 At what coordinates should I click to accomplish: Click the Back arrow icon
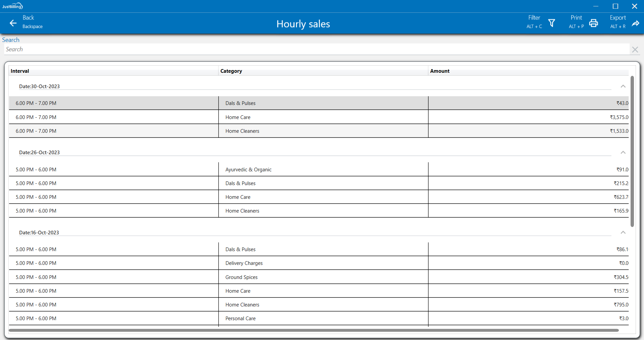[x=13, y=23]
